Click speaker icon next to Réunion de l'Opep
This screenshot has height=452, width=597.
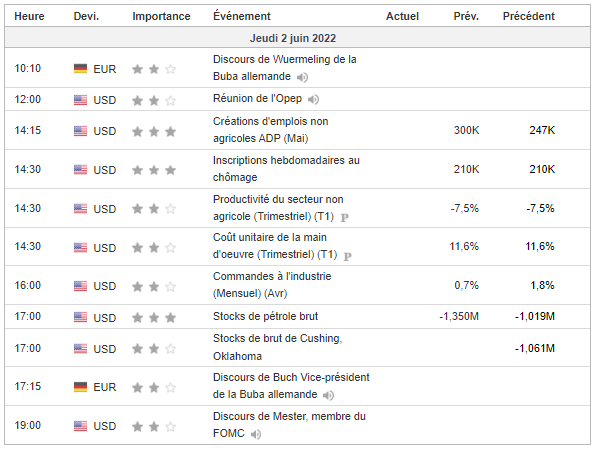313,100
